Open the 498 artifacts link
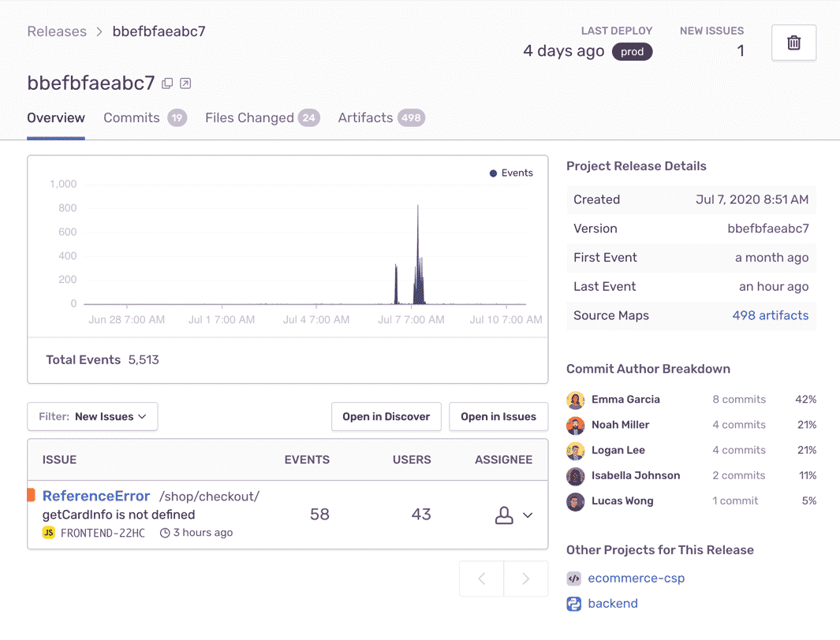The width and height of the screenshot is (840, 640). pos(771,315)
